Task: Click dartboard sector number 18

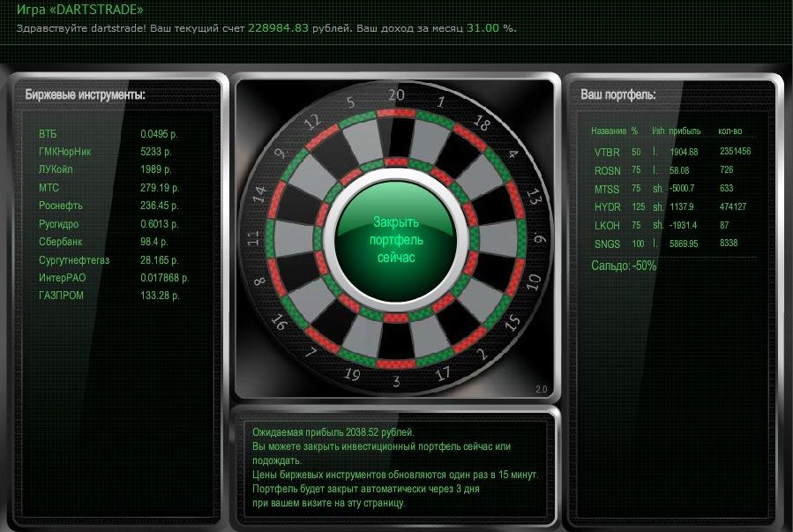Action: point(481,123)
